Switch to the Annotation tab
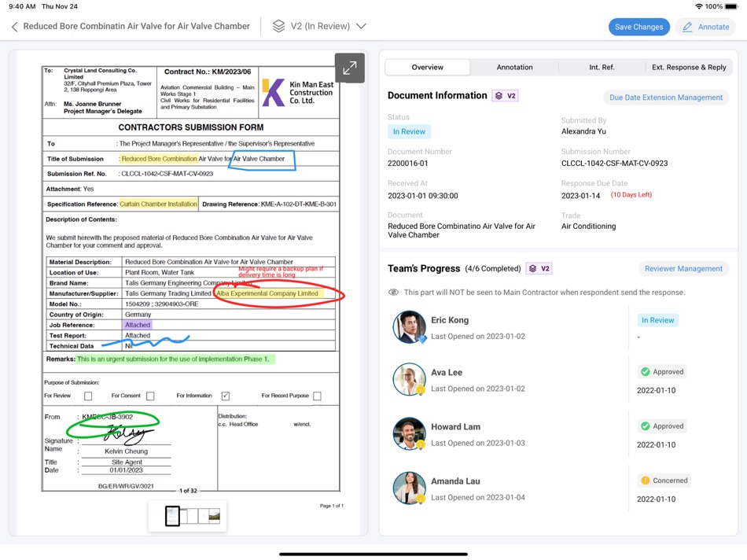The width and height of the screenshot is (747, 560). click(514, 67)
